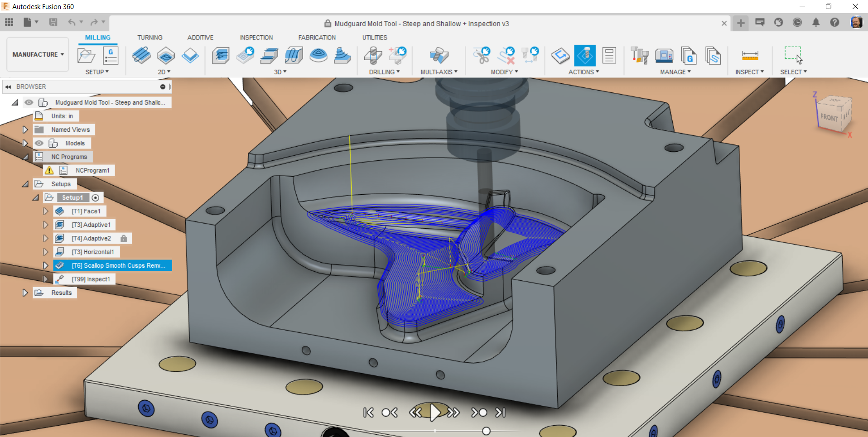This screenshot has width=868, height=437.
Task: Switch to the TURNING tab
Action: tap(150, 38)
